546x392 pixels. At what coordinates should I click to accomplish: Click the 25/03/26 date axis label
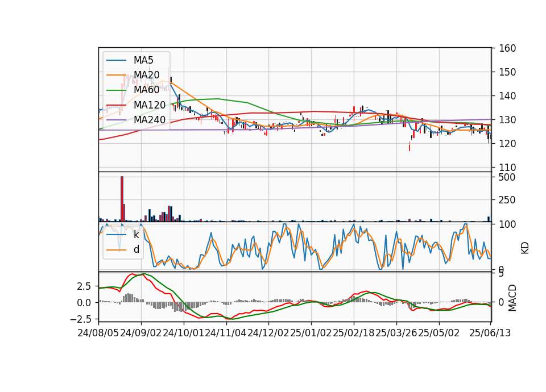(x=396, y=333)
